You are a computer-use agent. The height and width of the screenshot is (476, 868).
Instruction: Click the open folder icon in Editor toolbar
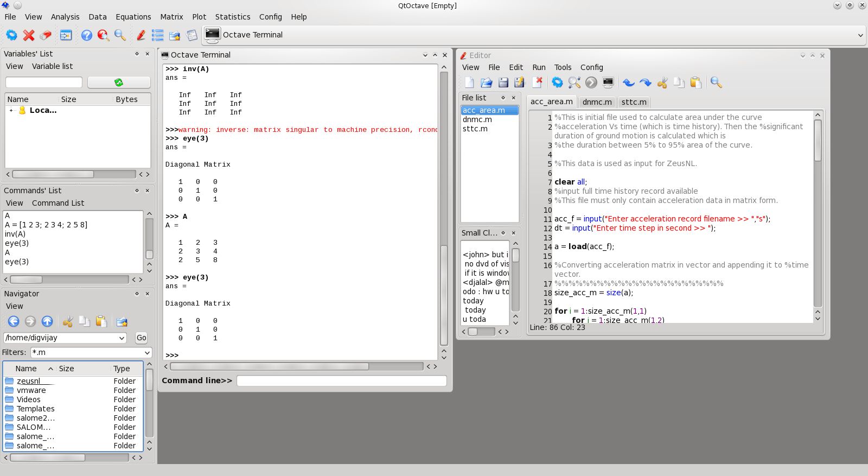pyautogui.click(x=486, y=82)
